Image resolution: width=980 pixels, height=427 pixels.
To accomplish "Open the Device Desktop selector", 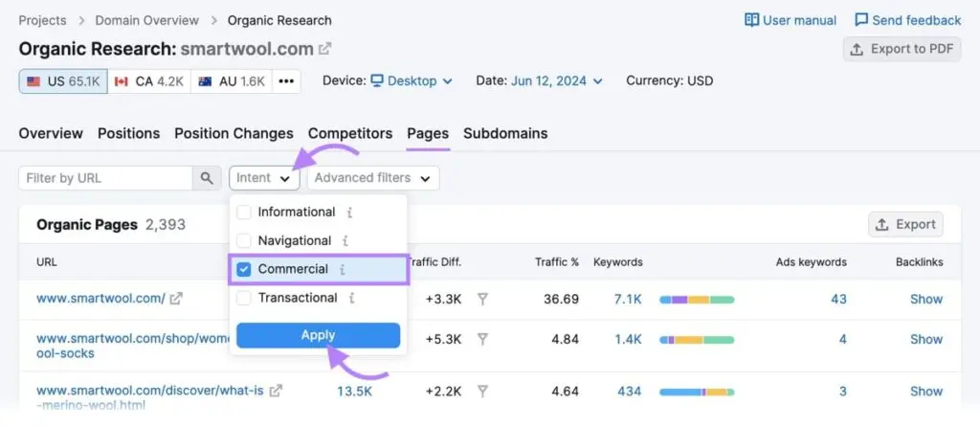I will pos(412,81).
